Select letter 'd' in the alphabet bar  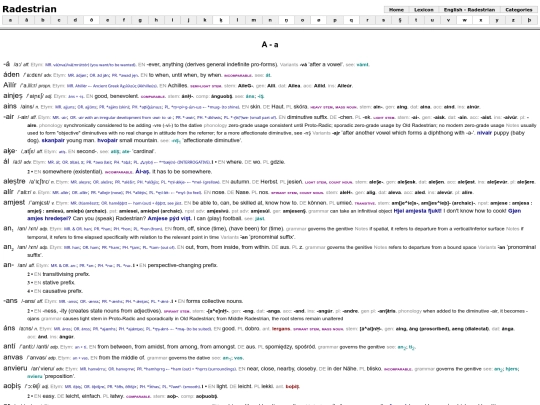75,20
